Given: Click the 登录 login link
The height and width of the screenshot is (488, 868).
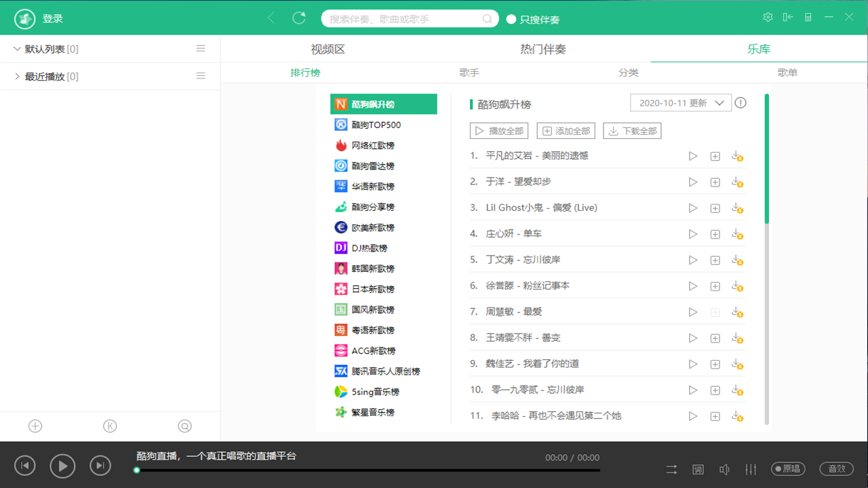Looking at the screenshot, I should point(52,18).
